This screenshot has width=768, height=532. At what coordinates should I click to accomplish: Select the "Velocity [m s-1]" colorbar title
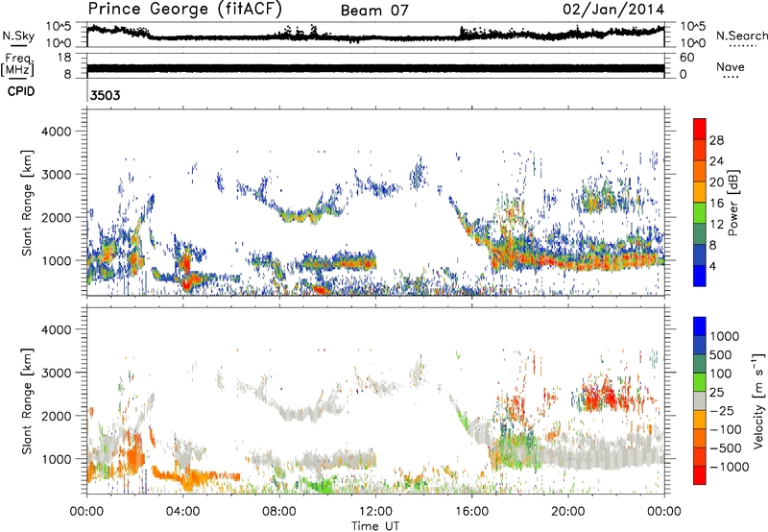[758, 400]
